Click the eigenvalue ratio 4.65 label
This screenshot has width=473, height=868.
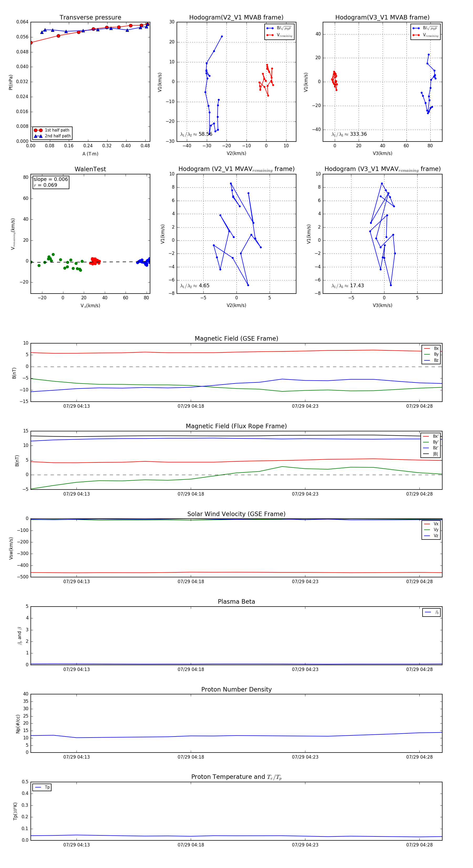[x=194, y=286]
